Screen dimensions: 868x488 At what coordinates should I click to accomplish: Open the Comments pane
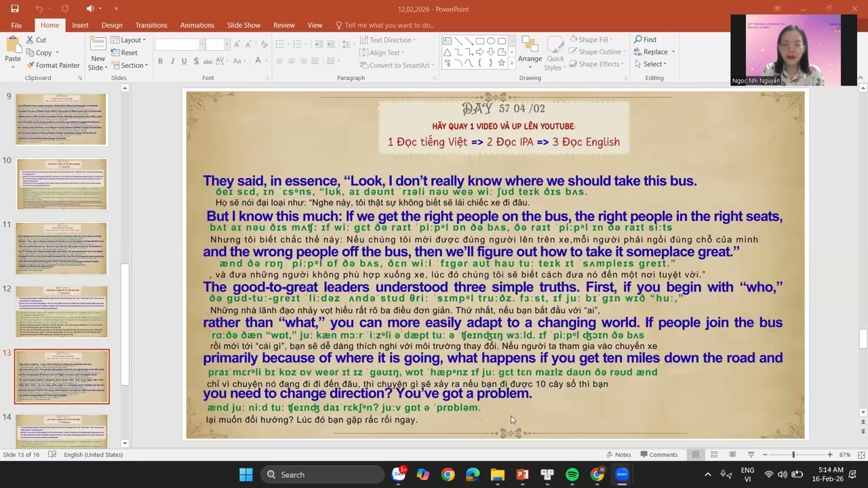pos(658,455)
